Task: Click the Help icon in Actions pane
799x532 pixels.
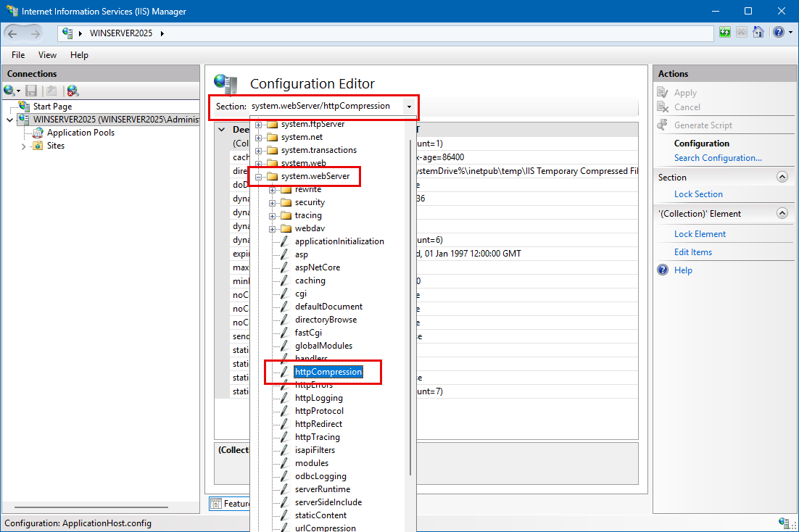Action: [x=663, y=270]
